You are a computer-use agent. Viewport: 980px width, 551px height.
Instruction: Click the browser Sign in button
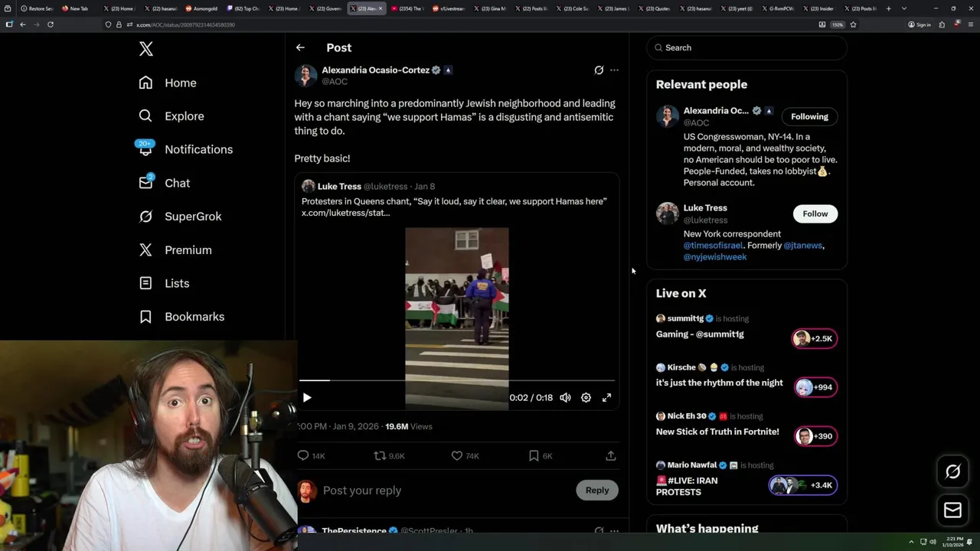(919, 24)
